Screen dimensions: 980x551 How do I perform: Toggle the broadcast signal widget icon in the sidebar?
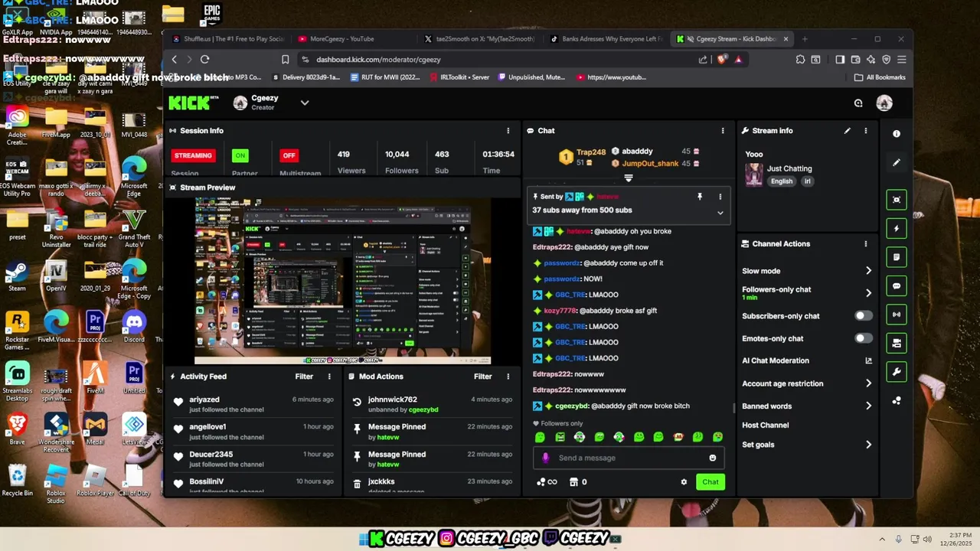[x=897, y=315]
